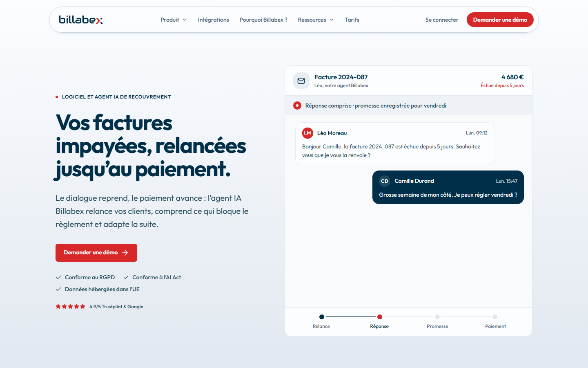
Task: Select the Paiement step marker
Action: [495, 317]
